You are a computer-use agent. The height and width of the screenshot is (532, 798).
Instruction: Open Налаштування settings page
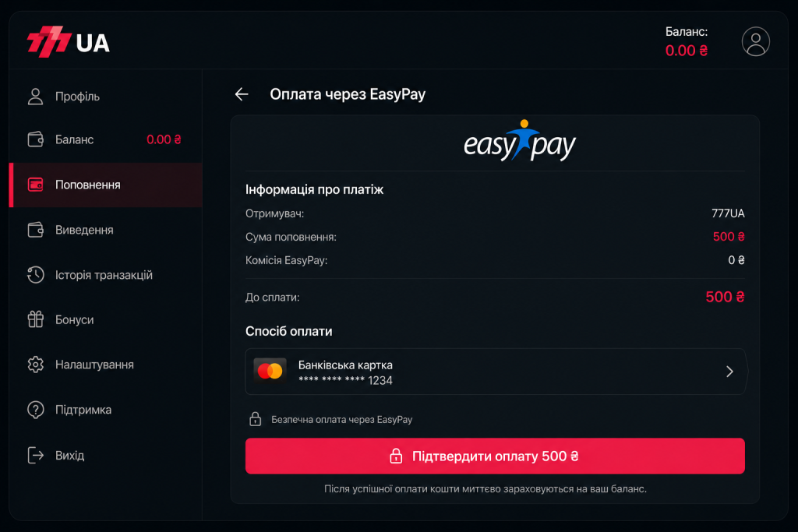point(106,365)
